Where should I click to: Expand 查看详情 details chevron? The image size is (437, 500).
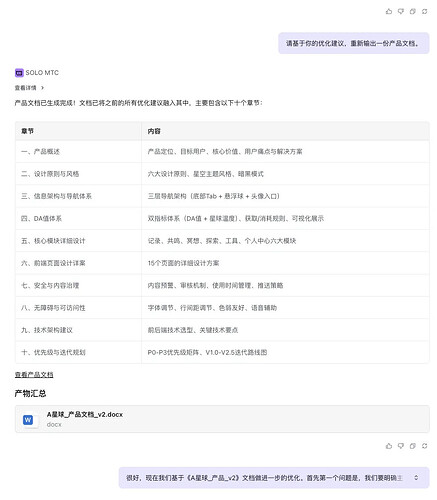click(x=42, y=88)
